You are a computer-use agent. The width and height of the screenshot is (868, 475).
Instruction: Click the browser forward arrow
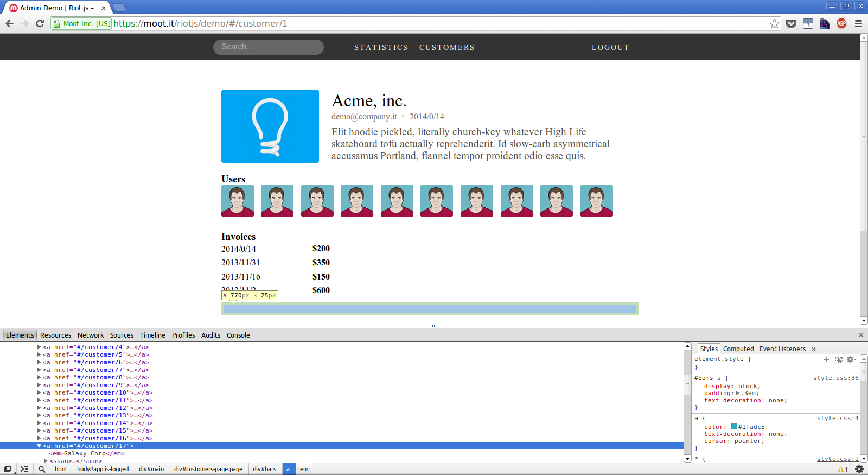tap(24, 23)
